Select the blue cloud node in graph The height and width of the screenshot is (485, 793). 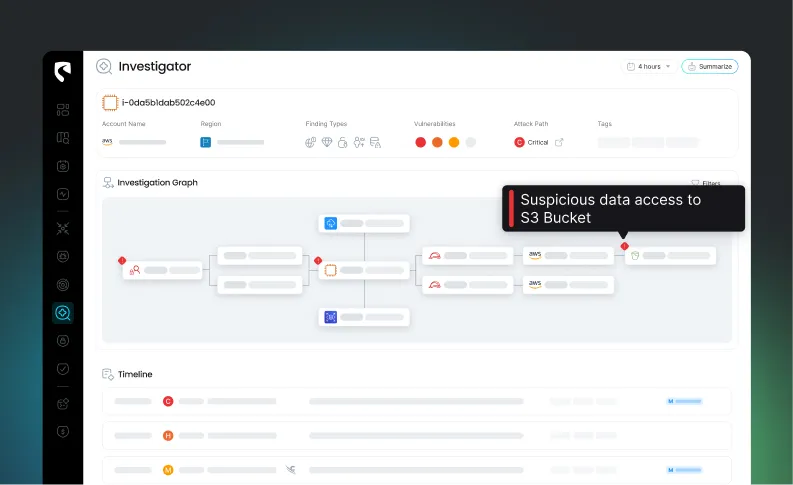tap(364, 224)
